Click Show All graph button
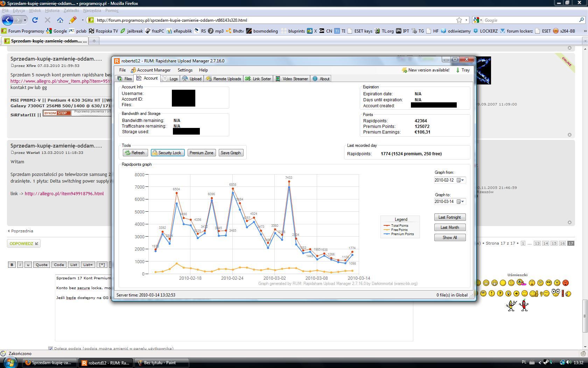Screen dimensions: 588x368 coord(450,238)
